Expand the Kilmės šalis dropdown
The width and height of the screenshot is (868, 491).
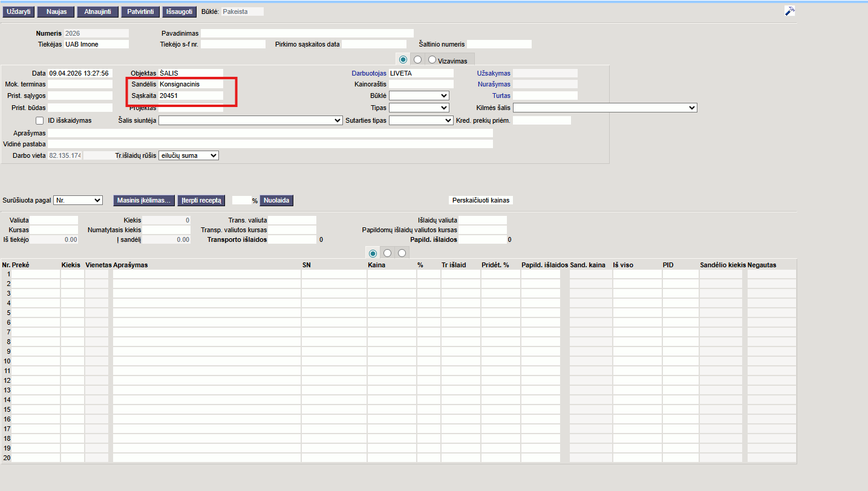[x=605, y=108]
